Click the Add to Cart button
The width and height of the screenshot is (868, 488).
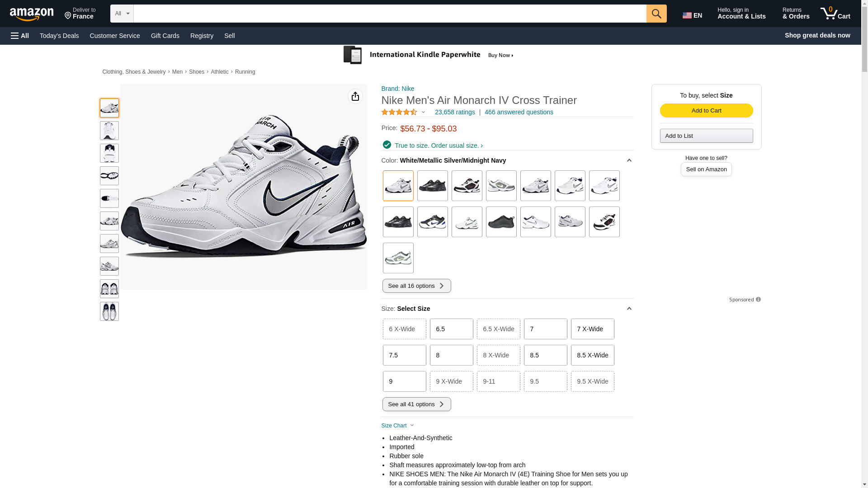pos(706,111)
